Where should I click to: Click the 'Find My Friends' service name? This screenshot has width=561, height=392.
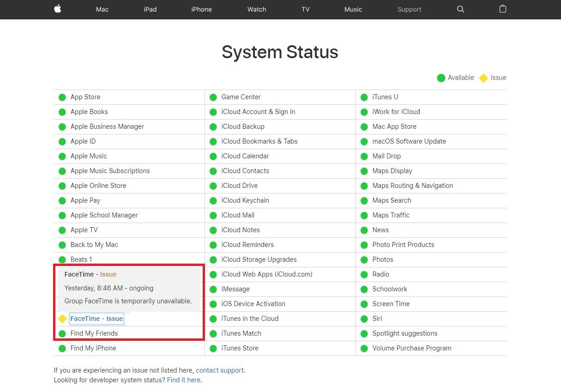click(94, 333)
